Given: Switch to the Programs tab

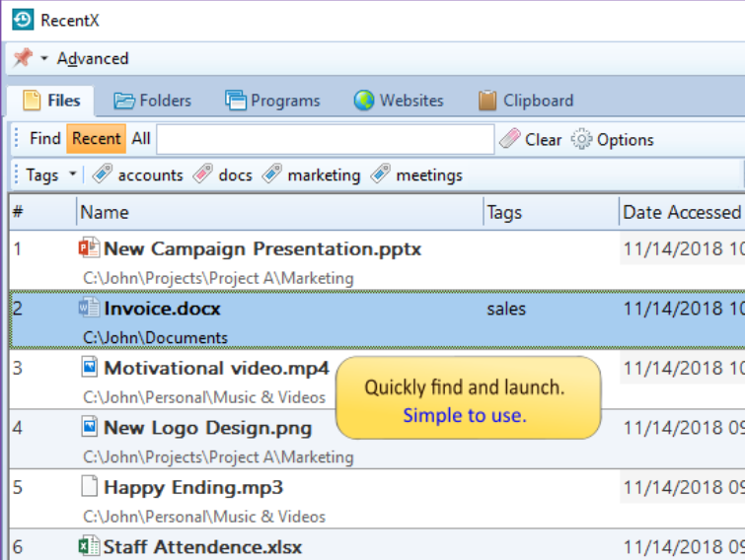Looking at the screenshot, I should click(272, 101).
